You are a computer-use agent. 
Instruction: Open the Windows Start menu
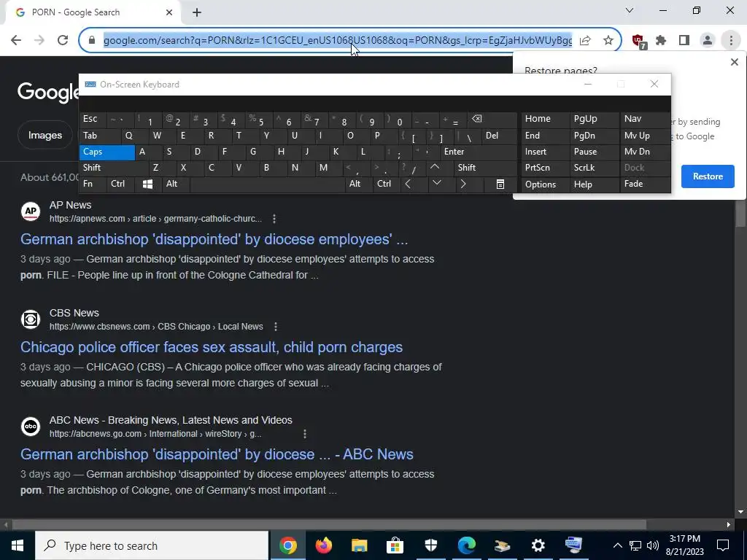pyautogui.click(x=18, y=545)
